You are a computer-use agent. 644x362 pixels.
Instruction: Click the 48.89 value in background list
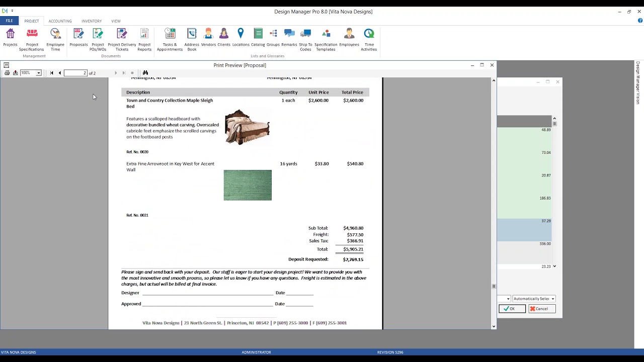pyautogui.click(x=546, y=130)
